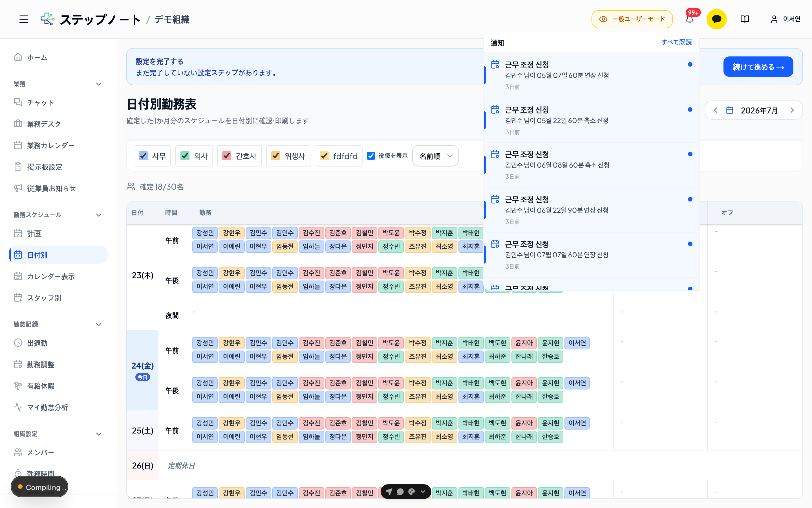Click the 時間 column header
812x508 pixels.
(171, 213)
